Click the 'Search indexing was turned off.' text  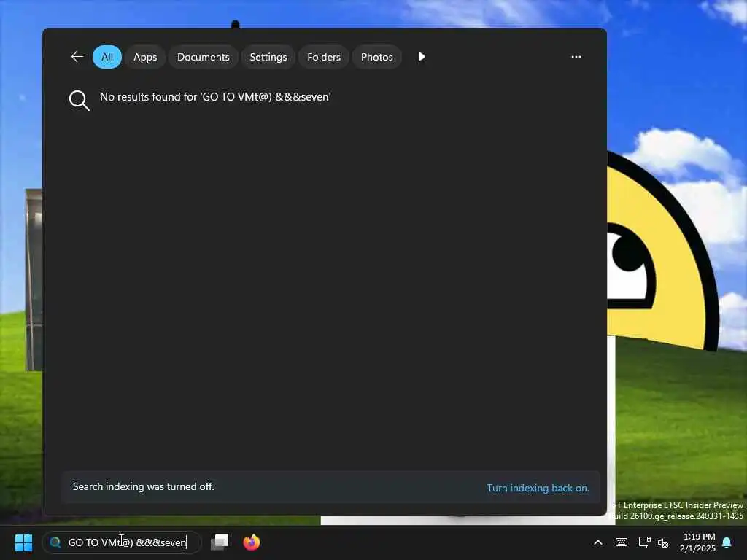point(144,486)
